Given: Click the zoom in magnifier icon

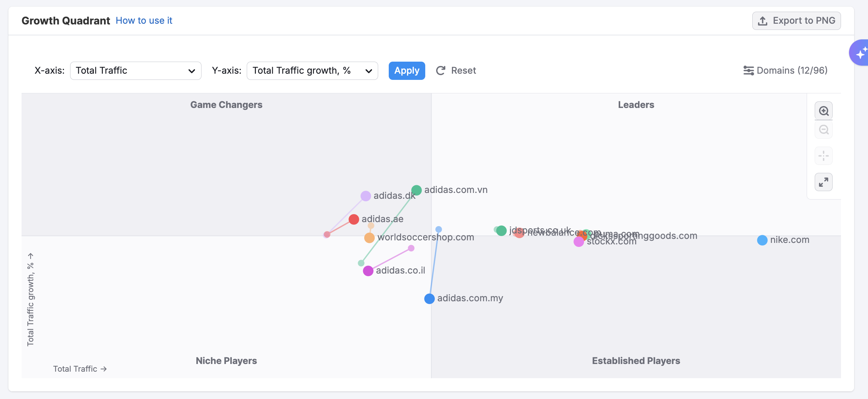Looking at the screenshot, I should [823, 111].
